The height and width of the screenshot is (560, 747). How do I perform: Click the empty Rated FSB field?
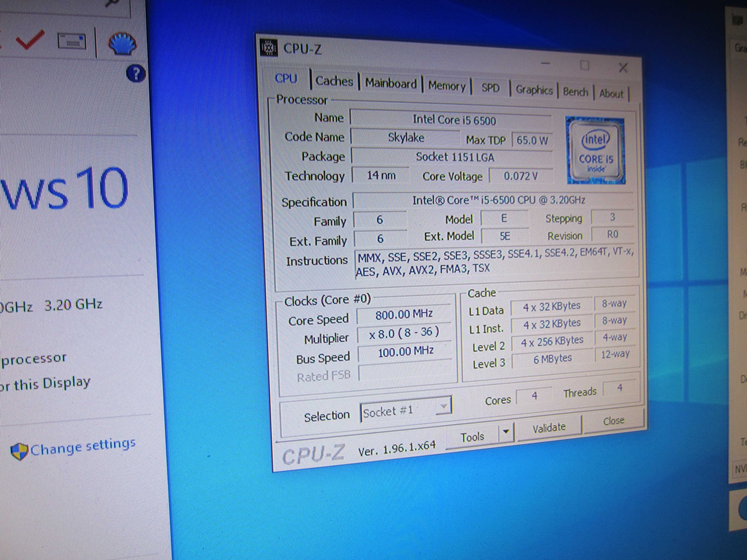405,370
